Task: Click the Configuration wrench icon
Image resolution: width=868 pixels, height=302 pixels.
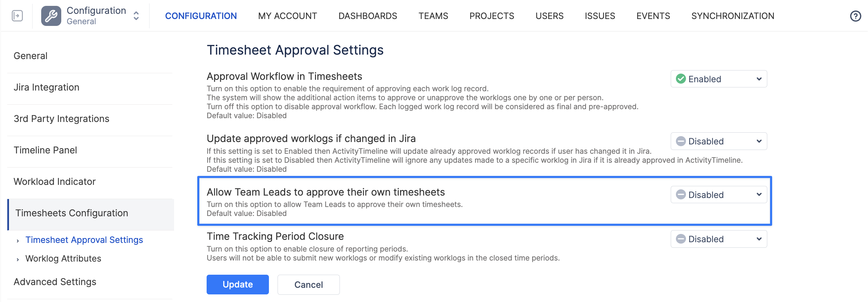Action: [51, 16]
